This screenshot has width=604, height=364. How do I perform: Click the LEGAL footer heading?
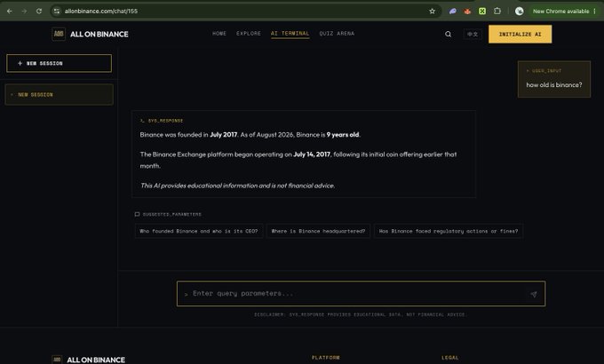click(450, 358)
